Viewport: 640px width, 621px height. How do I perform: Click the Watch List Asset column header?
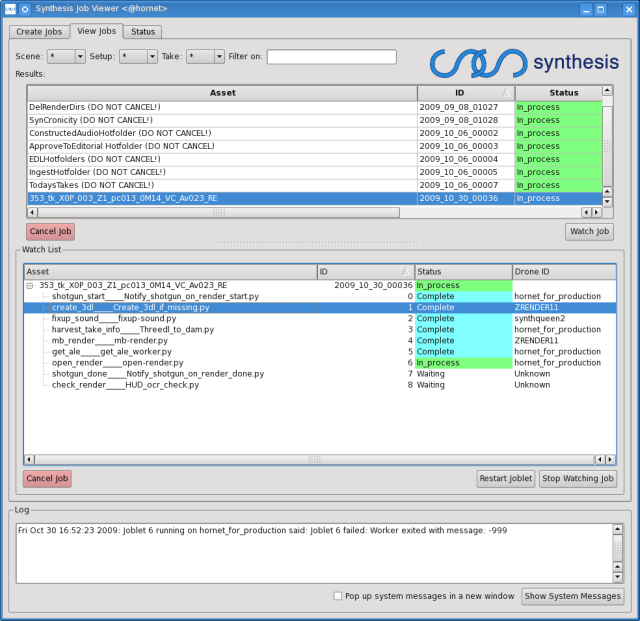[171, 272]
